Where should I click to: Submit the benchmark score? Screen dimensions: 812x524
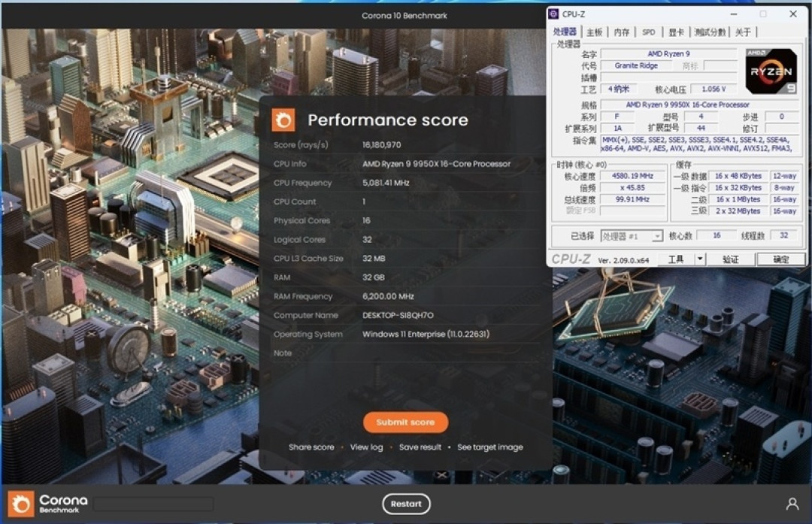[405, 423]
